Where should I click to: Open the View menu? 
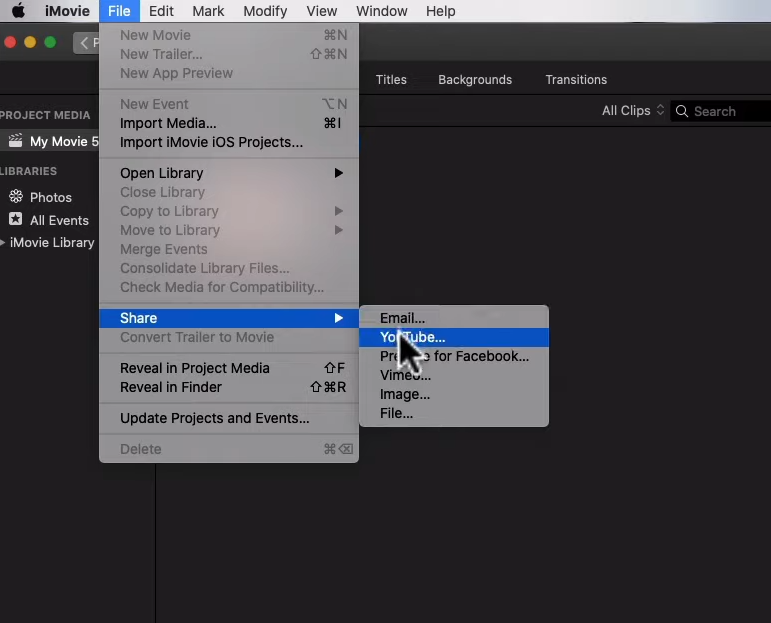(322, 11)
